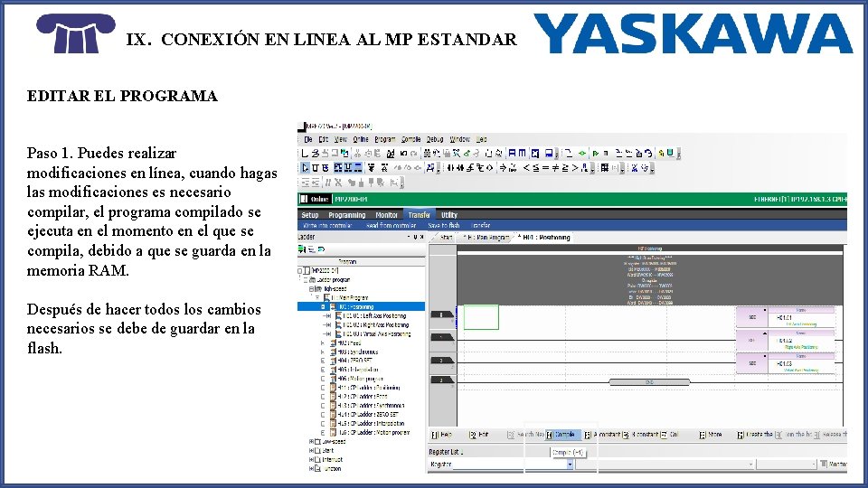
Task: Click the F8 Store function key button
Action: [711, 435]
